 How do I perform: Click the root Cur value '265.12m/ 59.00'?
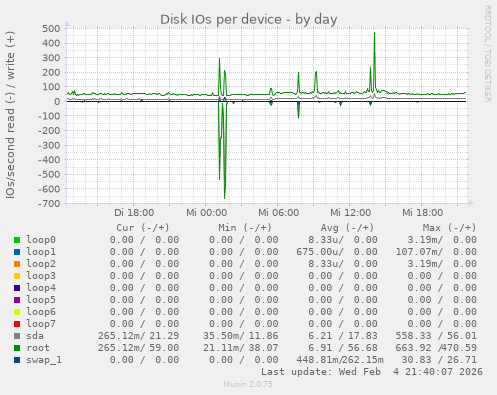pyautogui.click(x=138, y=348)
